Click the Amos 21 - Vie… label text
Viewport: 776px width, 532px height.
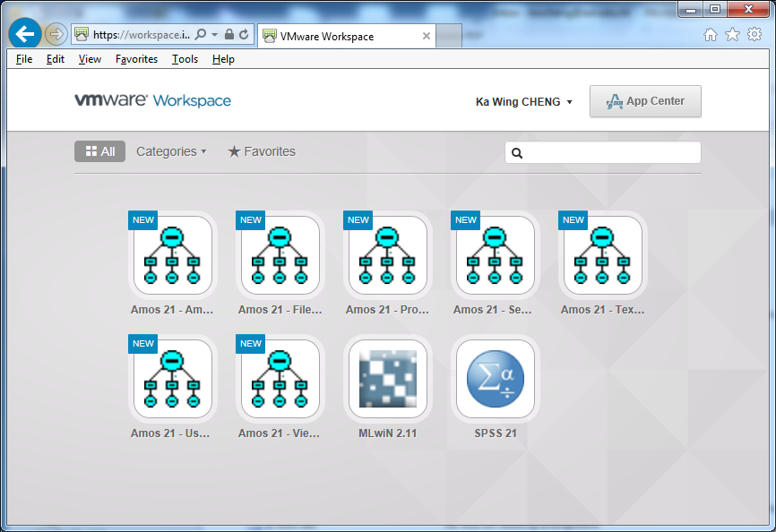pos(279,433)
